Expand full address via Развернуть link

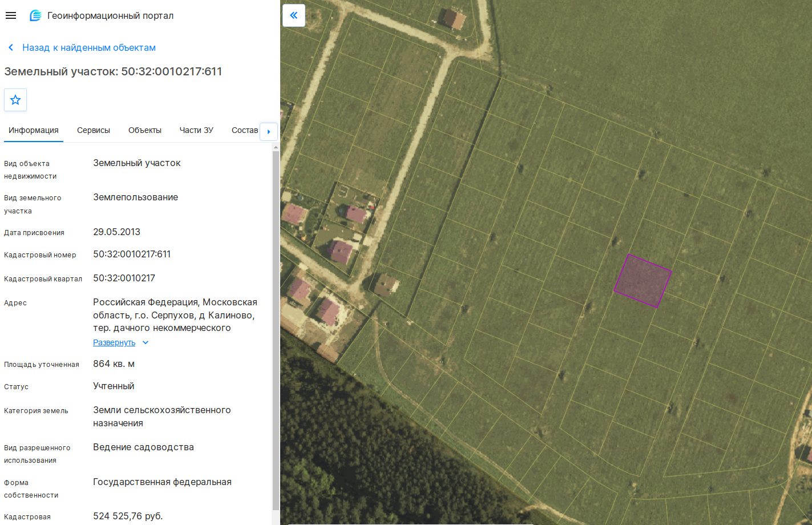[x=114, y=342]
